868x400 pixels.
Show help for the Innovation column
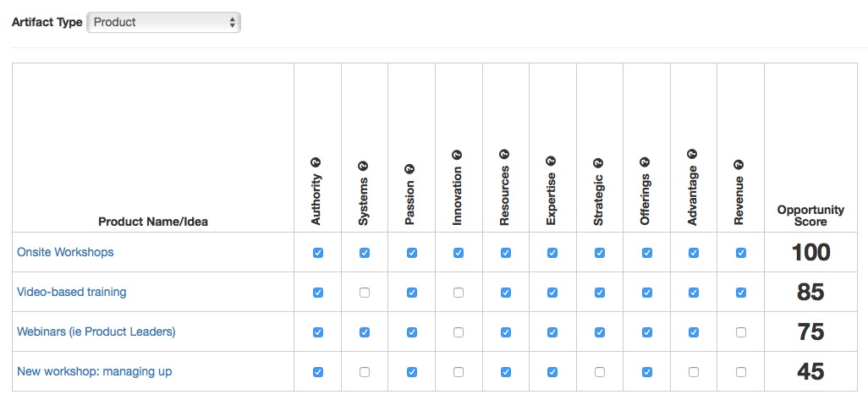click(457, 155)
